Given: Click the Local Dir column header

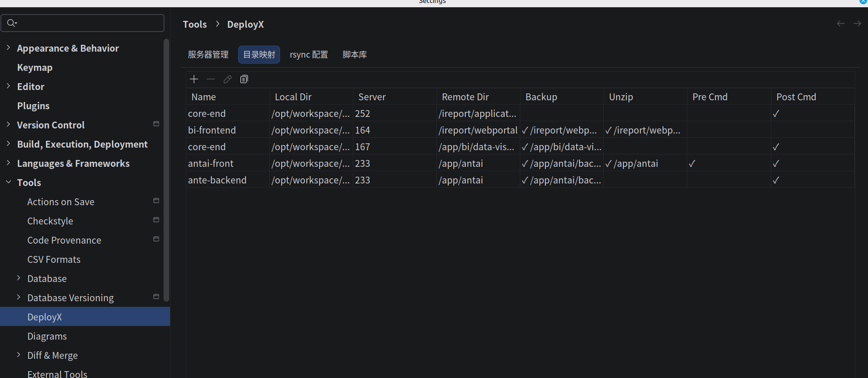Looking at the screenshot, I should 311,97.
